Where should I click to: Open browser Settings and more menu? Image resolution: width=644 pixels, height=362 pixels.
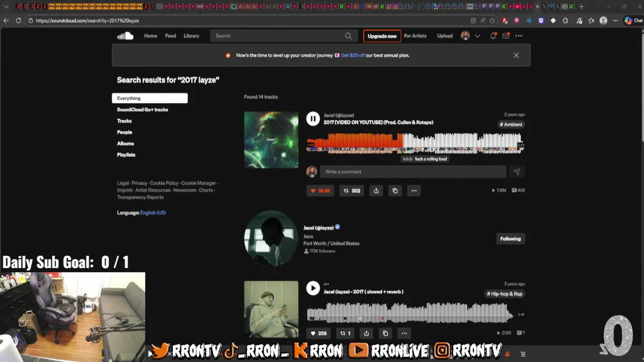(x=615, y=21)
